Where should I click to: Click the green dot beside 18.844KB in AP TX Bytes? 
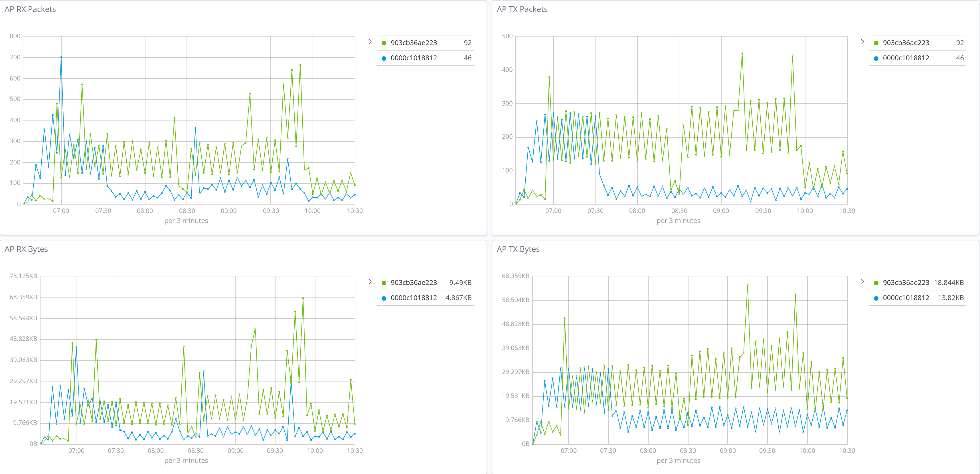(876, 282)
